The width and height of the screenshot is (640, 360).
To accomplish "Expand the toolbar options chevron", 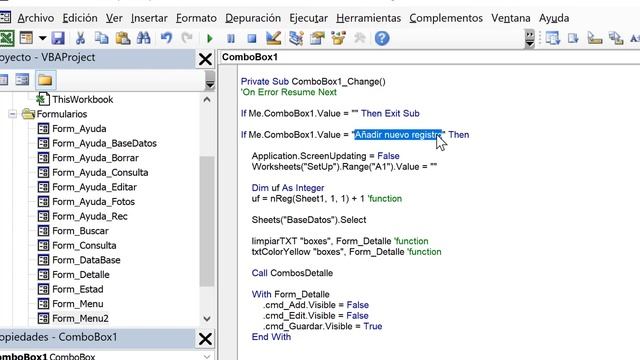I will click(x=529, y=39).
